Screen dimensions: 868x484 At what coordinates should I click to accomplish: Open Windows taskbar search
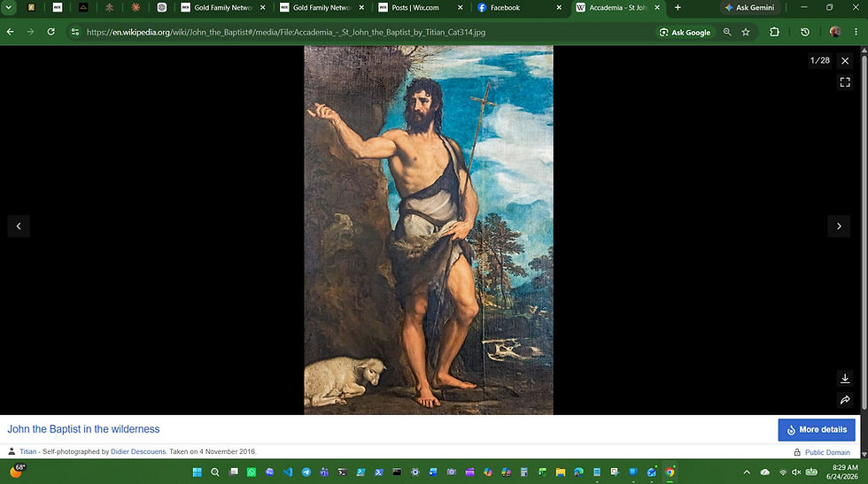pyautogui.click(x=215, y=472)
